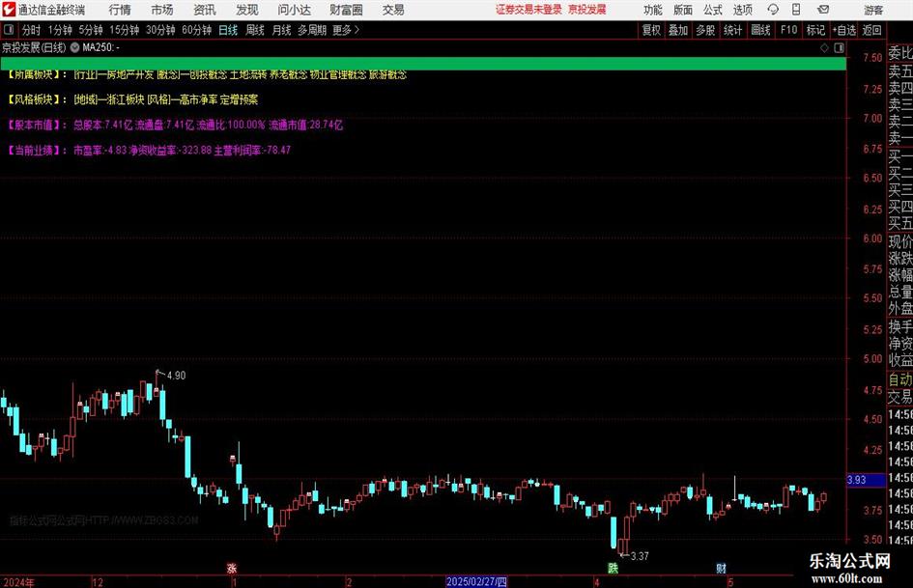This screenshot has width=913, height=588.
Task: Switch to the 1分钟 period tab
Action: [59, 30]
